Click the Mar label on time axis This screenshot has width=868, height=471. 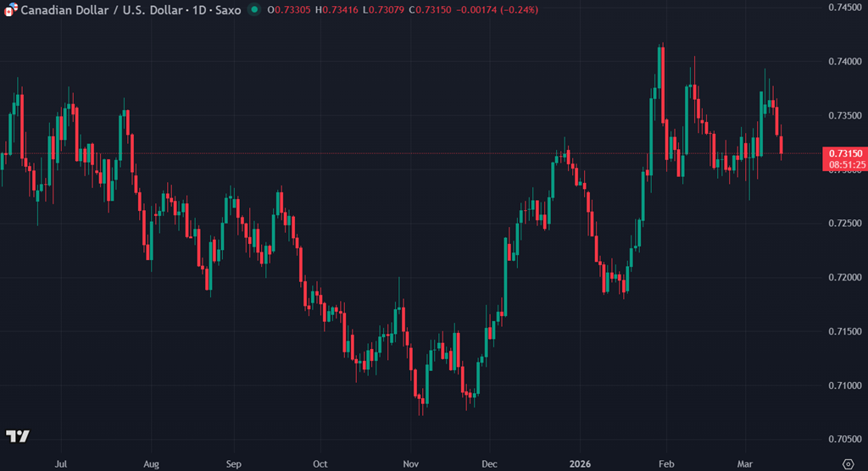(744, 464)
